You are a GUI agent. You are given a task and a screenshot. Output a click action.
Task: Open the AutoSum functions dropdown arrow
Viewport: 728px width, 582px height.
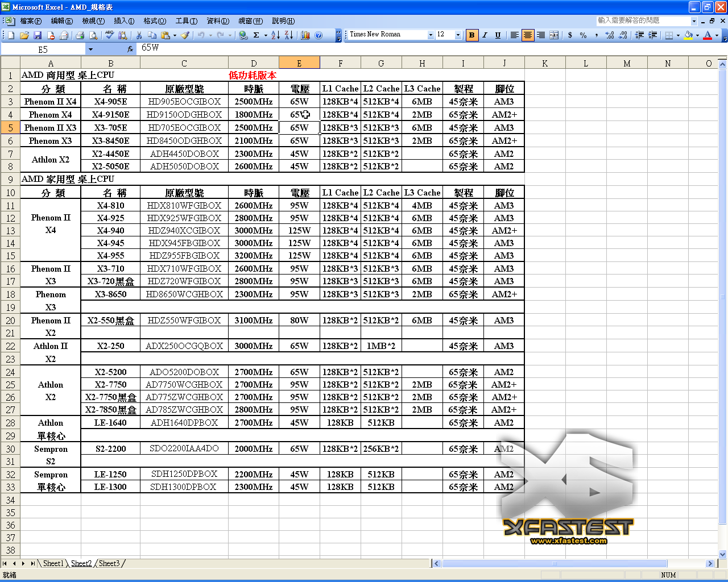pyautogui.click(x=266, y=35)
